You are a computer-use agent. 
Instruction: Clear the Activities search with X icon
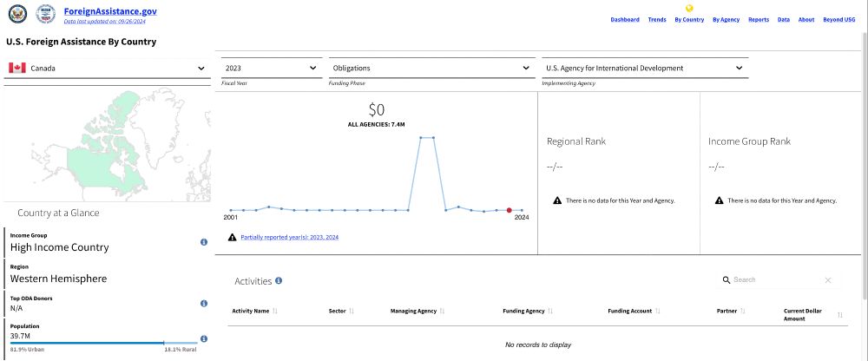pos(828,280)
